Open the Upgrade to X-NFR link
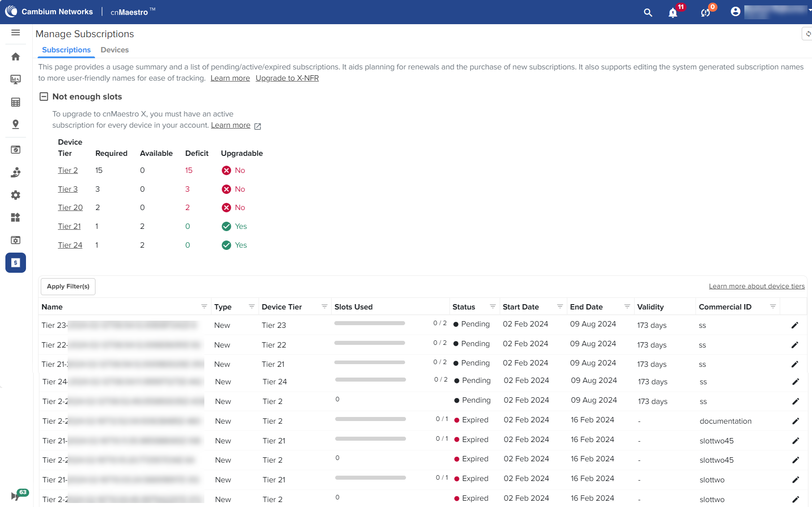The image size is (812, 507). [x=287, y=78]
